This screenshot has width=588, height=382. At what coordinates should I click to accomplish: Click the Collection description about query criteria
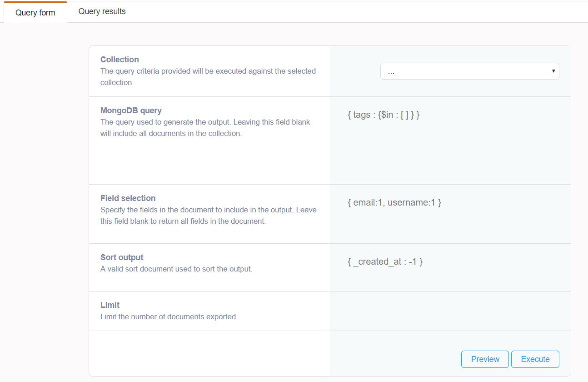208,77
